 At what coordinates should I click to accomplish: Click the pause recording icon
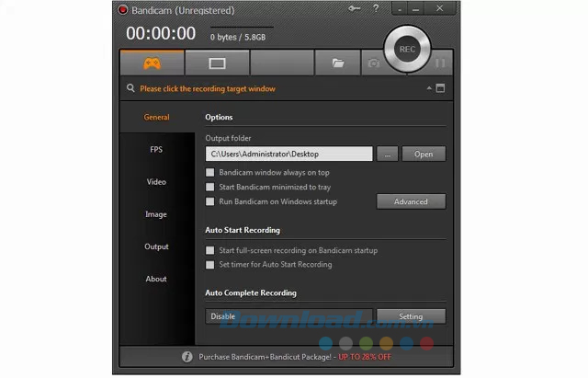440,63
